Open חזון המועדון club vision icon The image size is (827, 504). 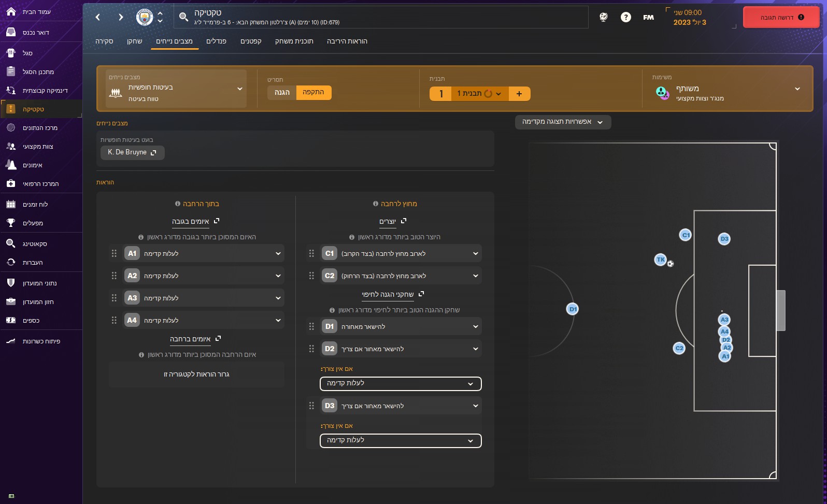point(11,301)
